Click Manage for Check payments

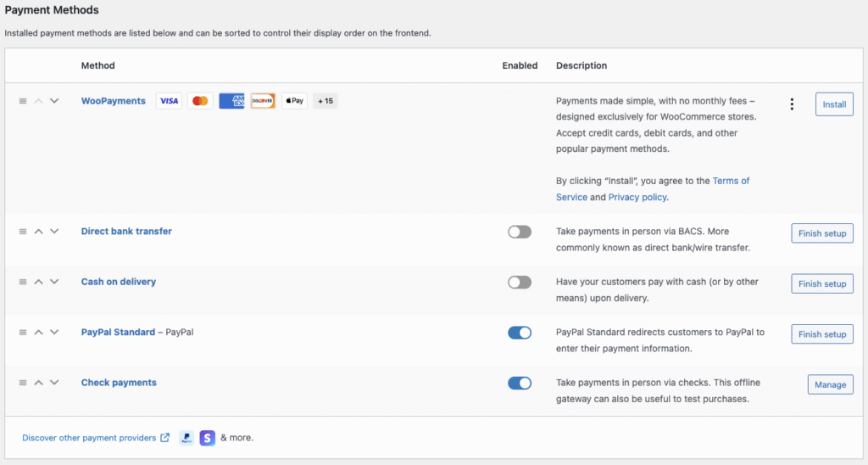click(x=831, y=384)
